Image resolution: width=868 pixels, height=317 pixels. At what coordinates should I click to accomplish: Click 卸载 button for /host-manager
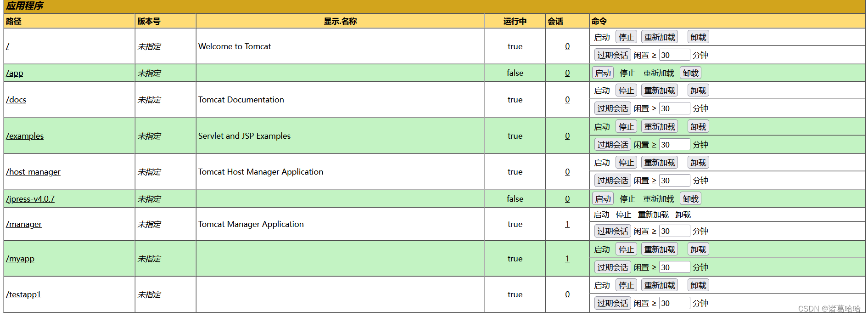point(698,163)
